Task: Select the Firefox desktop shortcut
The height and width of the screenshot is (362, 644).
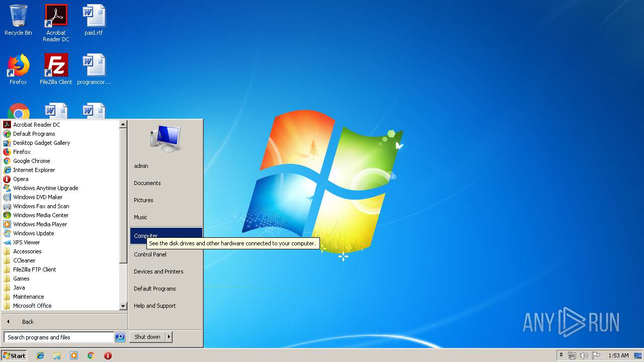Action: (18, 69)
